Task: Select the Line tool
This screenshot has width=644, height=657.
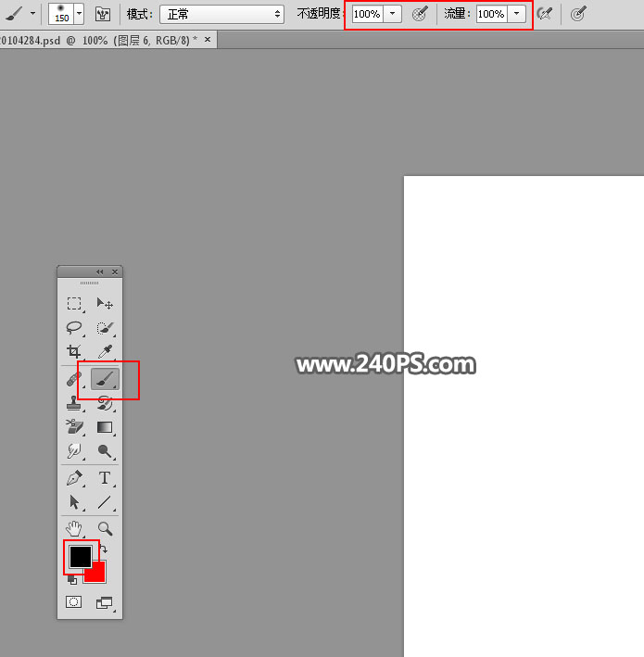Action: (x=105, y=502)
